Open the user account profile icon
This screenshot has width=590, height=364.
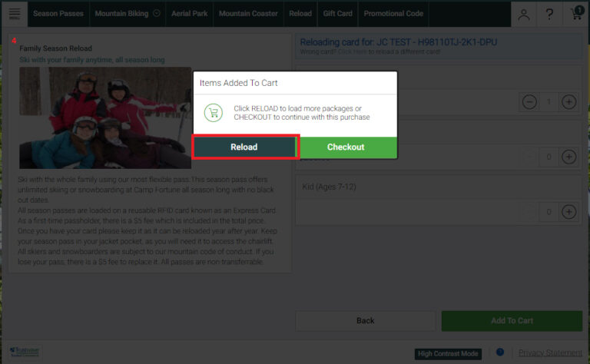[524, 14]
